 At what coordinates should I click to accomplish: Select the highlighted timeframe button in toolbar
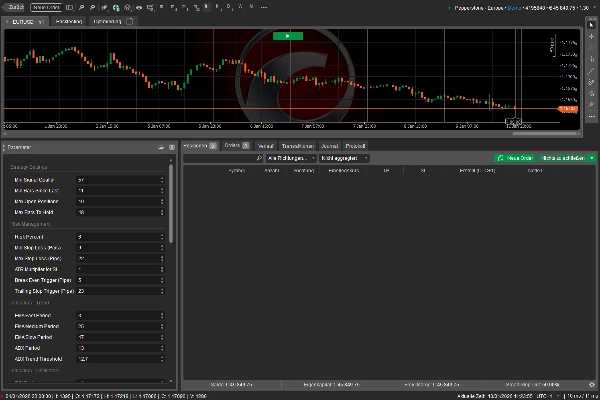click(207, 7)
